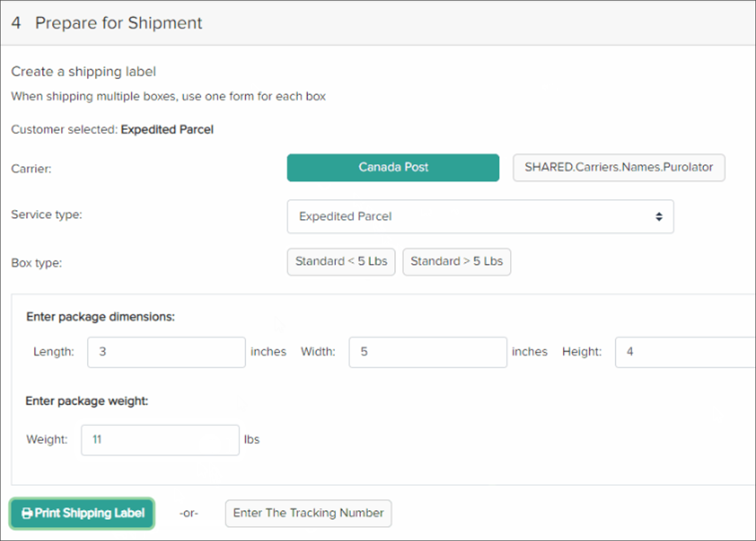Click Enter The Tracking Number
756x541 pixels.
coord(308,513)
